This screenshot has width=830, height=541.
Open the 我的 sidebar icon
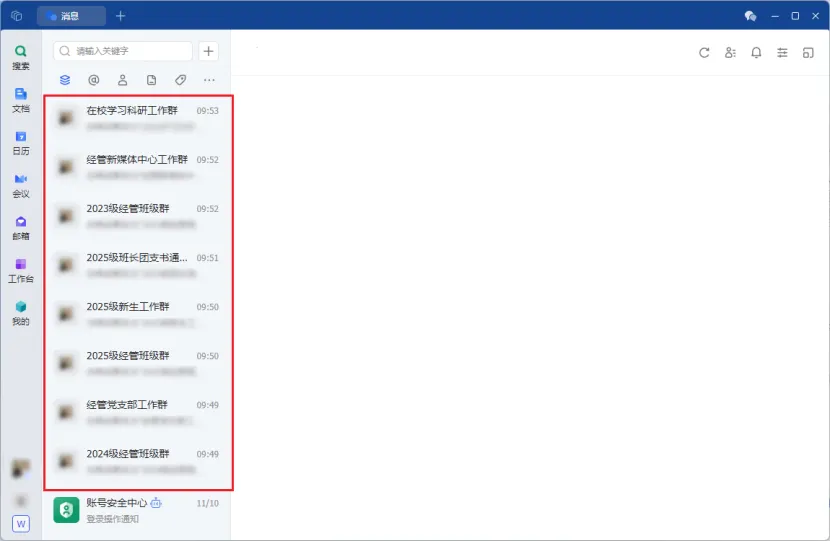21,313
